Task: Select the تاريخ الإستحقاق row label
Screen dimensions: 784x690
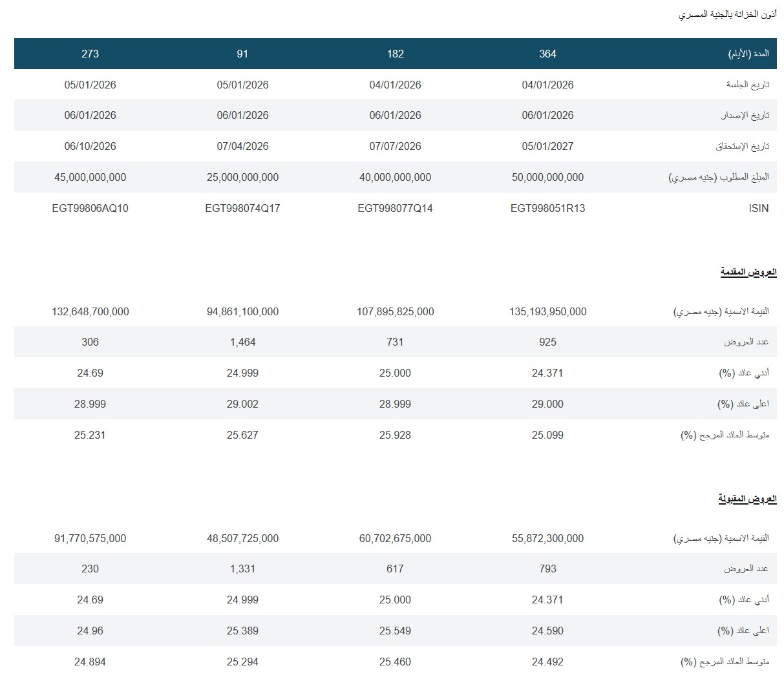Action: tap(742, 146)
